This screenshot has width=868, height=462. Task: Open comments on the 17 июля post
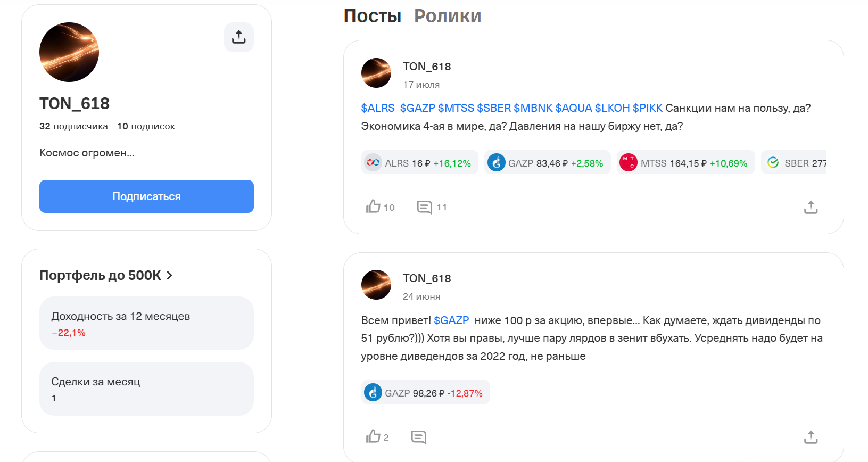[432, 207]
